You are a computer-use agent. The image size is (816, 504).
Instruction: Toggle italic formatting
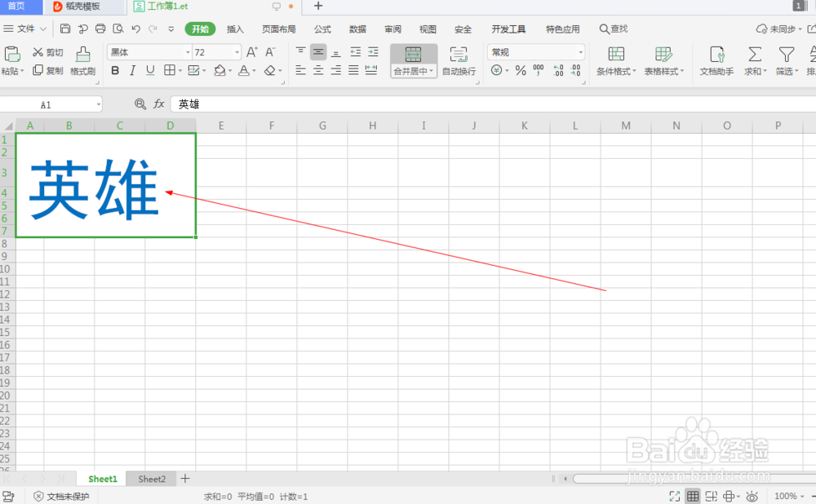(x=132, y=70)
